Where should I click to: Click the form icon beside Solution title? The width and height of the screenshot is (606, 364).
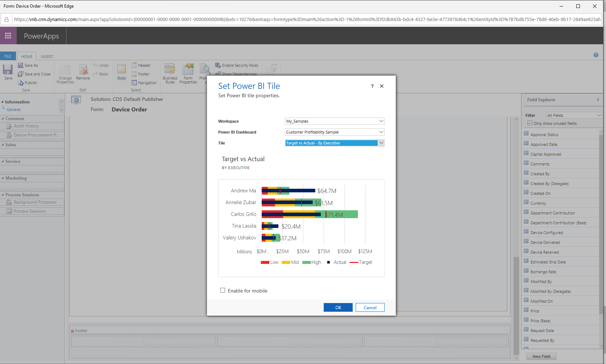tap(76, 100)
